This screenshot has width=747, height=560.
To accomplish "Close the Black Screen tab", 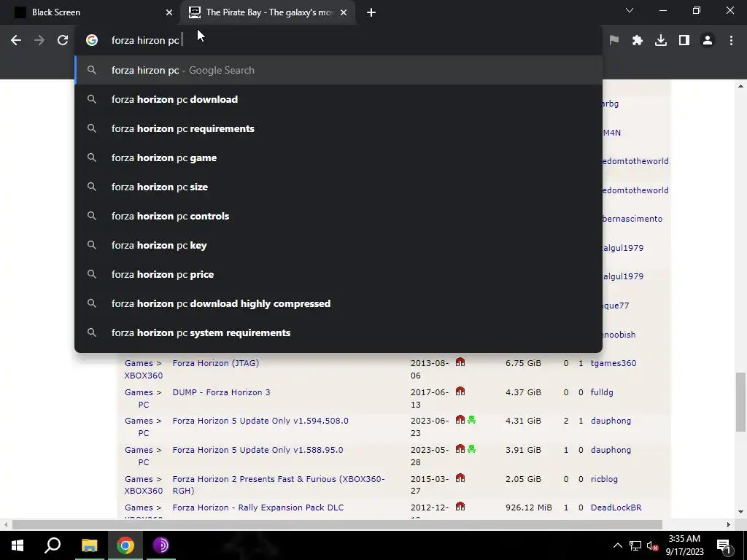I will (x=169, y=12).
